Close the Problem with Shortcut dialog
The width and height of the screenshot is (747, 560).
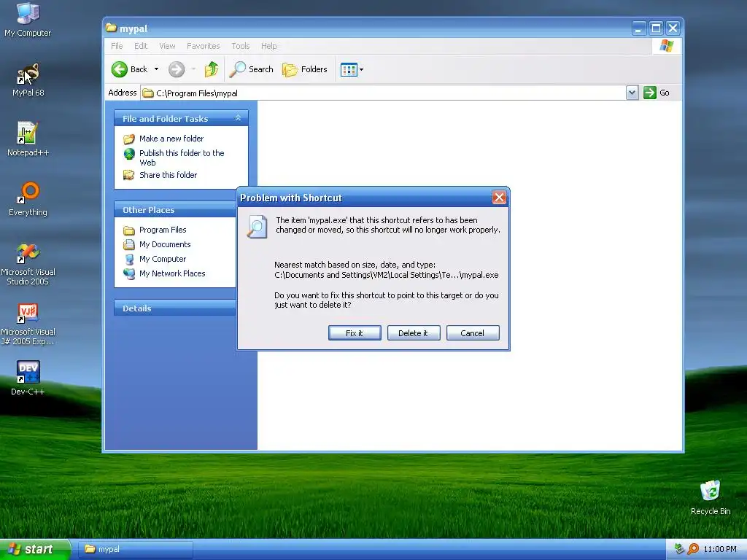click(499, 197)
